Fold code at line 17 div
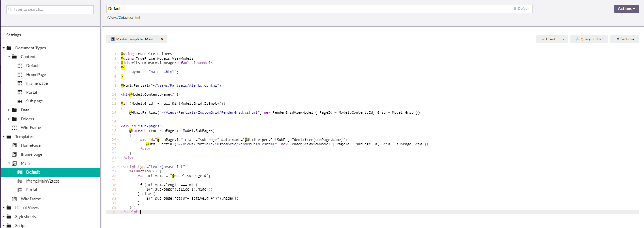The height and width of the screenshot is (228, 644). 118,126
